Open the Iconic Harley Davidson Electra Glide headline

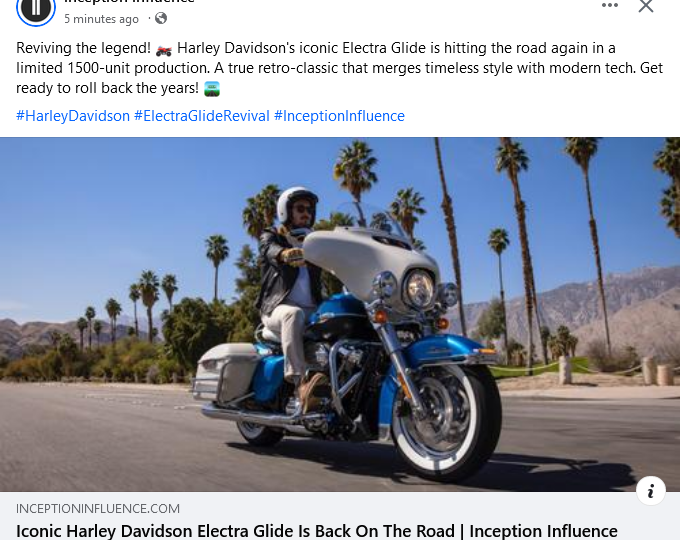point(317,531)
